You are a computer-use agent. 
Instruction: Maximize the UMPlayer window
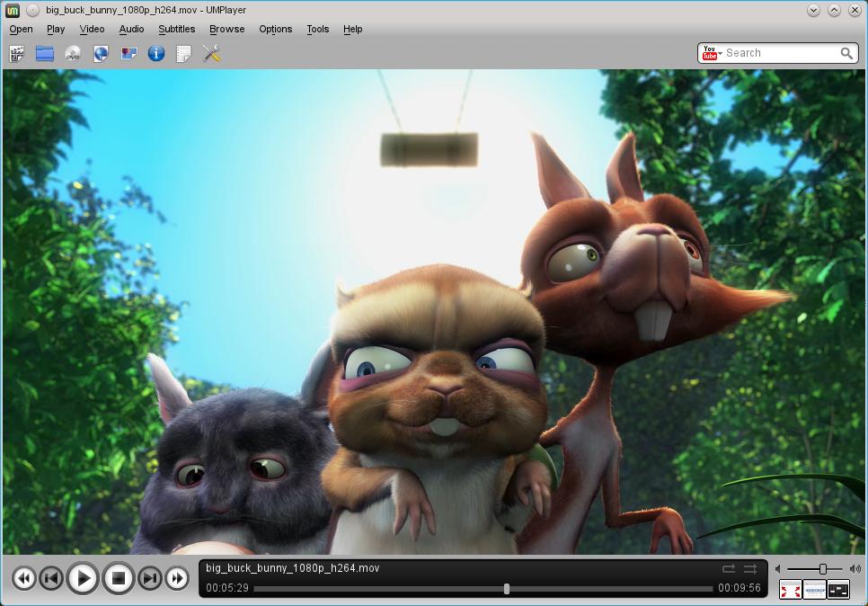pos(834,10)
